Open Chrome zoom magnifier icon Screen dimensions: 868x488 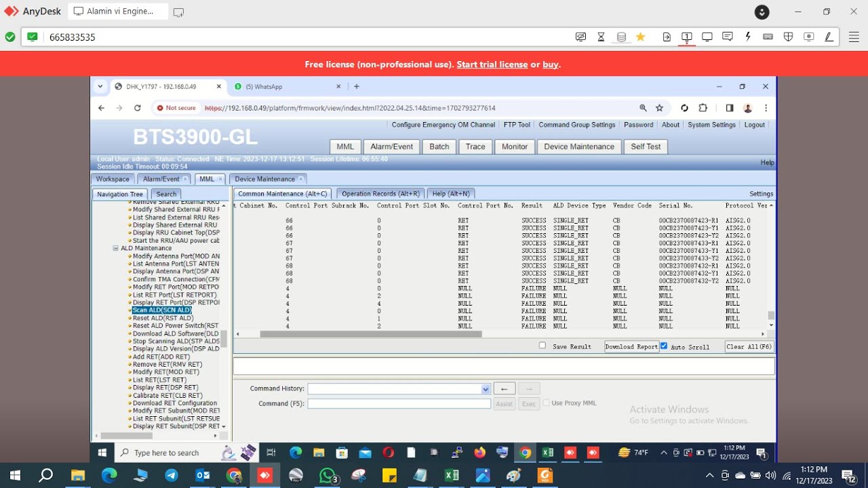[643, 108]
